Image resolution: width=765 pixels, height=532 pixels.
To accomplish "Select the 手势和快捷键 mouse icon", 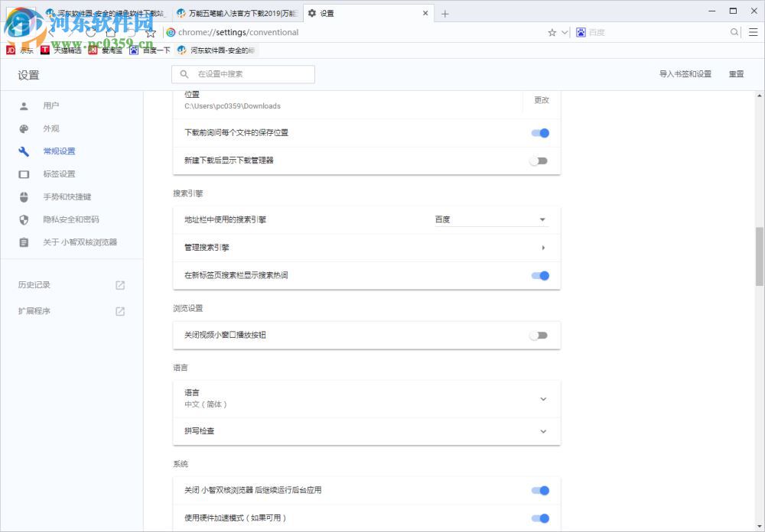I will 24,196.
